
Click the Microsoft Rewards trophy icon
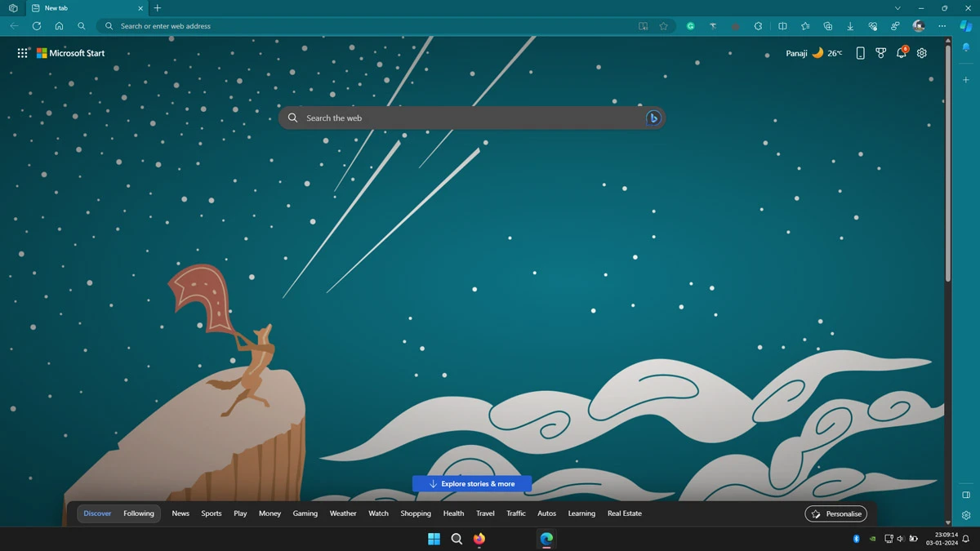point(880,52)
